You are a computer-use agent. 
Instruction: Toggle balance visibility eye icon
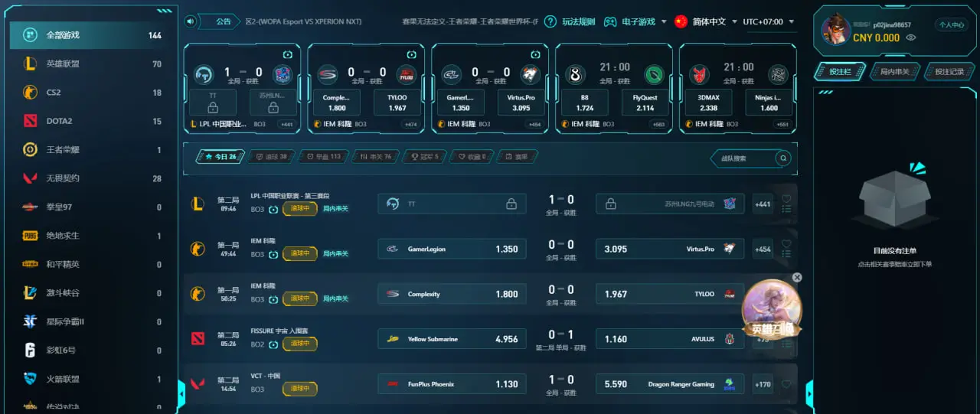(910, 37)
